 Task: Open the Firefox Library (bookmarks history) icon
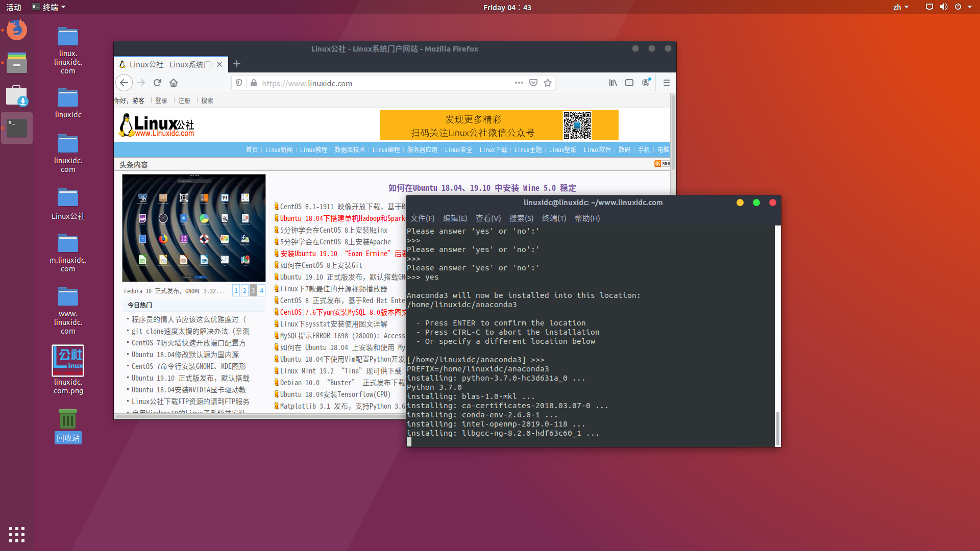[x=612, y=83]
